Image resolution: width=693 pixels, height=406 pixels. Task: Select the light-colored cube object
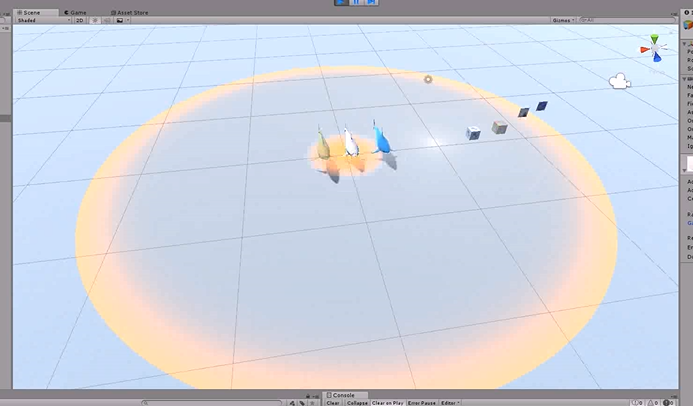[473, 133]
